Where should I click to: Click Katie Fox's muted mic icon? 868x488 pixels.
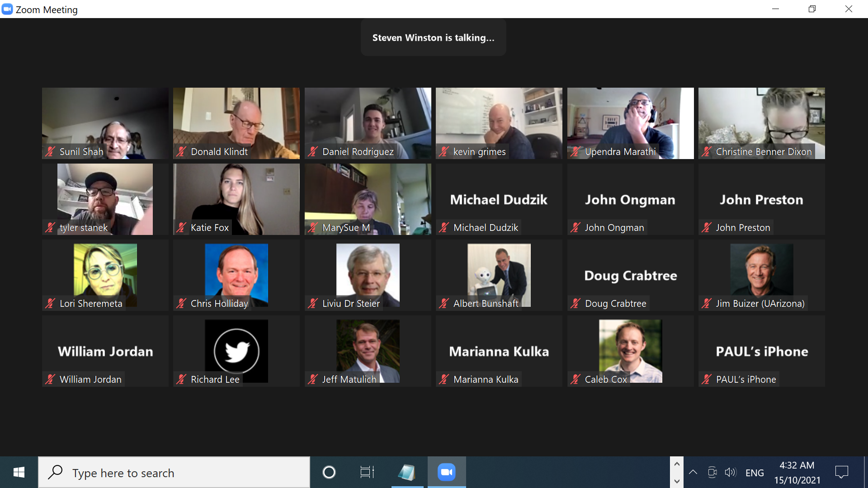[x=181, y=228]
